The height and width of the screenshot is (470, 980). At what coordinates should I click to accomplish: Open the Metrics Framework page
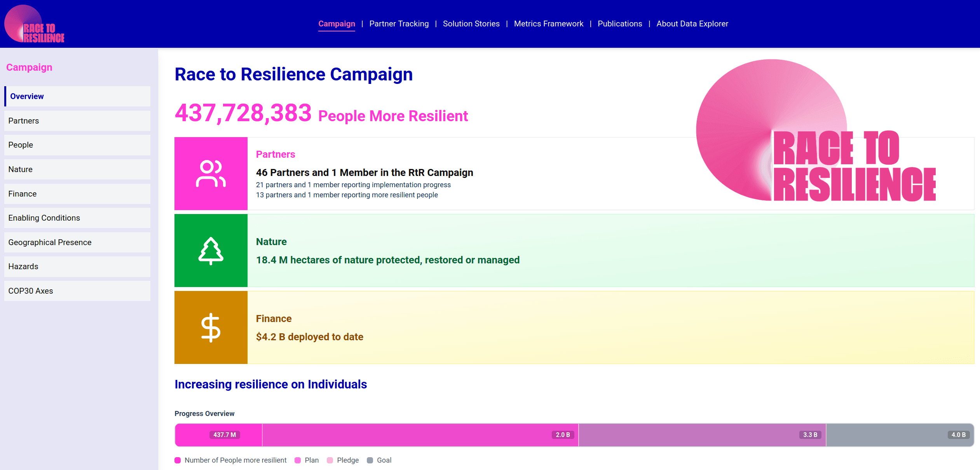click(x=548, y=24)
